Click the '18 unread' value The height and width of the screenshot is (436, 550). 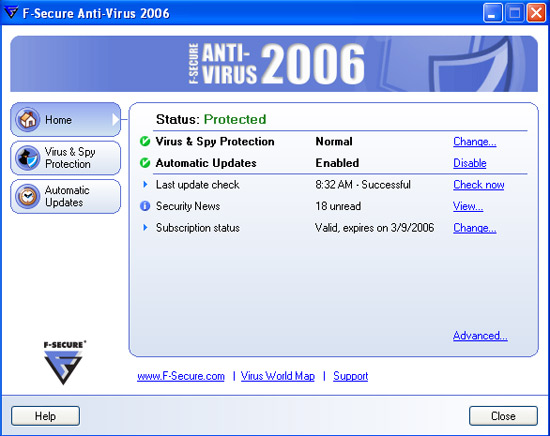tap(338, 206)
